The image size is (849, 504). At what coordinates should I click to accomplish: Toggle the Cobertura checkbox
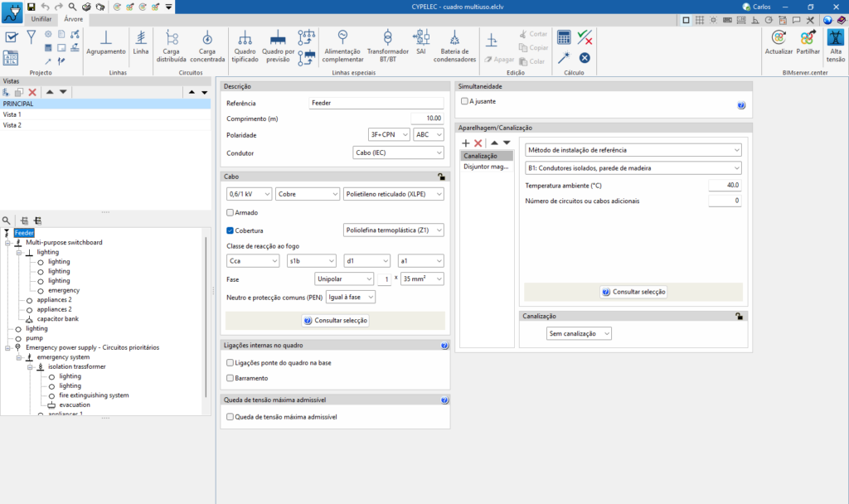(x=230, y=230)
